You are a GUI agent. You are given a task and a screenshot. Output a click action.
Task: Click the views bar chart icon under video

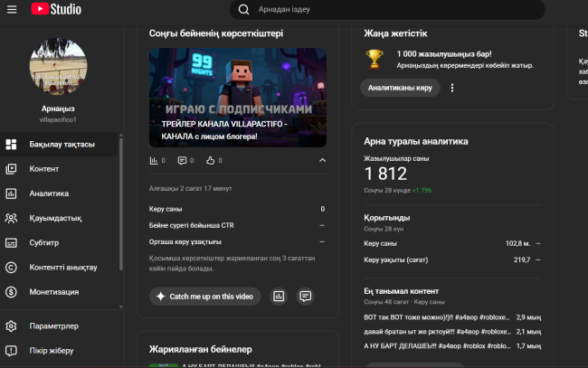(x=154, y=160)
